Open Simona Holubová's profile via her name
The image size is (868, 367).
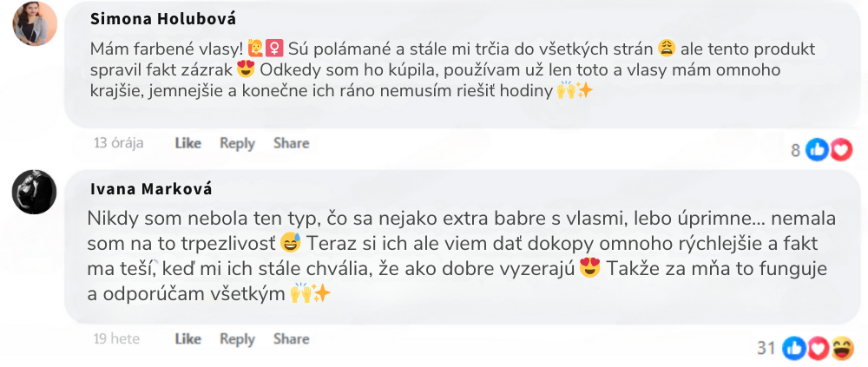[x=163, y=18]
